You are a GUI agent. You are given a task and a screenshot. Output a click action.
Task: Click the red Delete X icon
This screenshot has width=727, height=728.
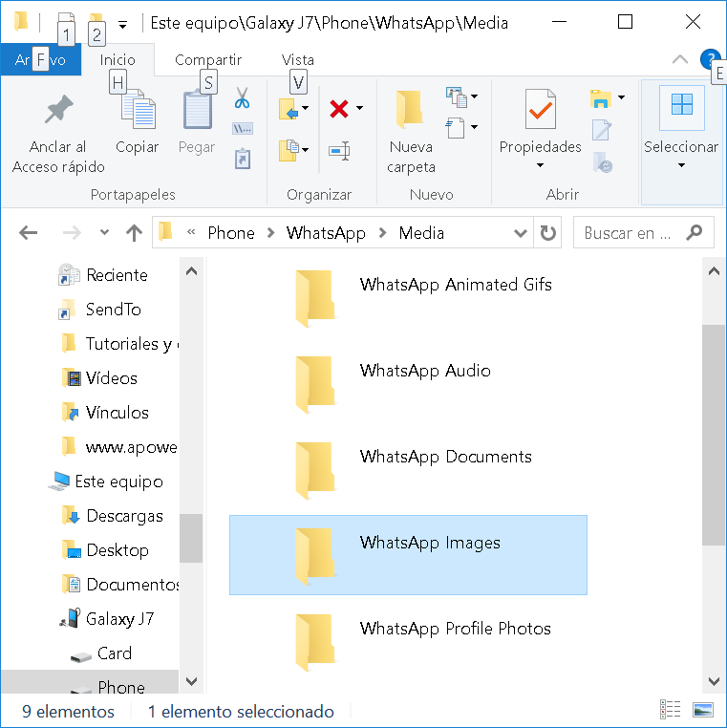[x=339, y=109]
